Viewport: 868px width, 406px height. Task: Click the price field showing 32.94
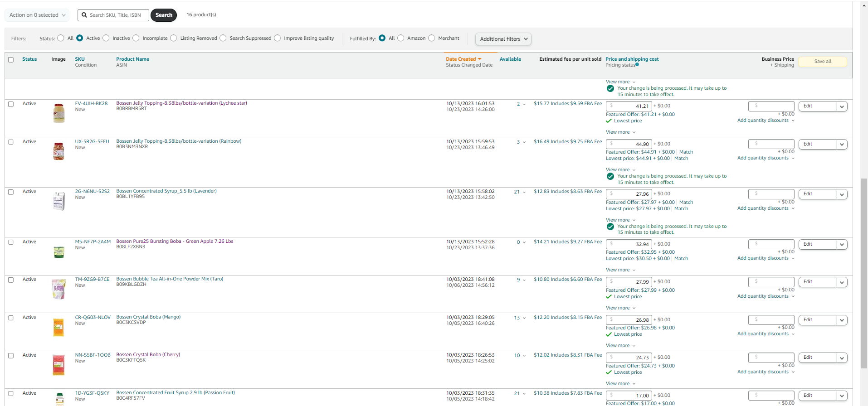tap(629, 244)
